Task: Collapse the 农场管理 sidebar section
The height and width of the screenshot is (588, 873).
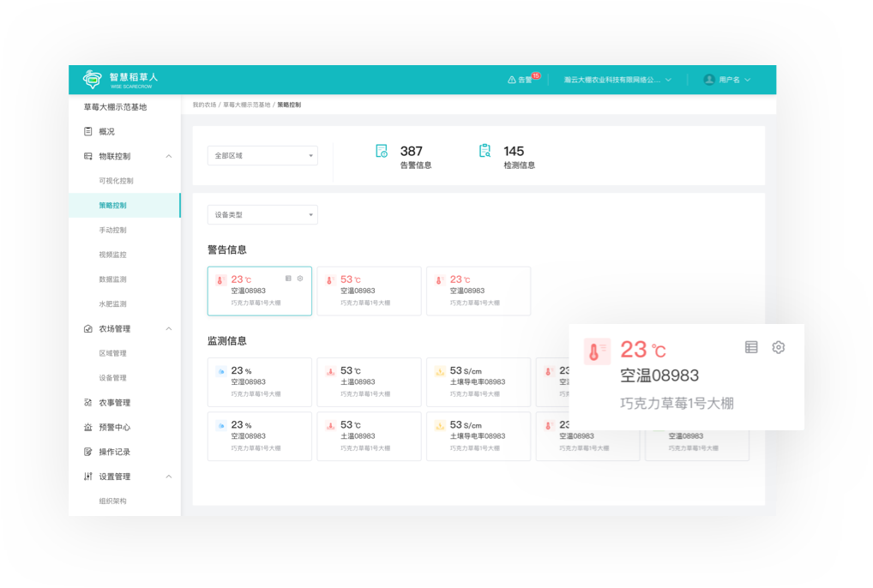Action: click(x=168, y=329)
